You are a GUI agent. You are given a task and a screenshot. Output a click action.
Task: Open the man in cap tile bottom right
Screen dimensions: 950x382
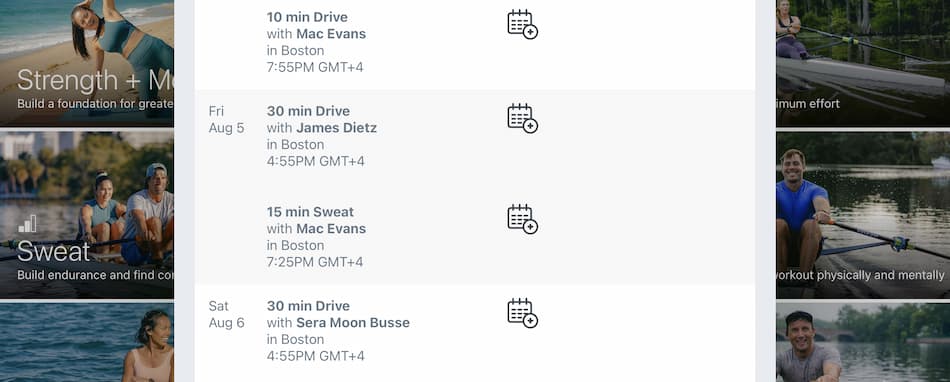coord(863,343)
